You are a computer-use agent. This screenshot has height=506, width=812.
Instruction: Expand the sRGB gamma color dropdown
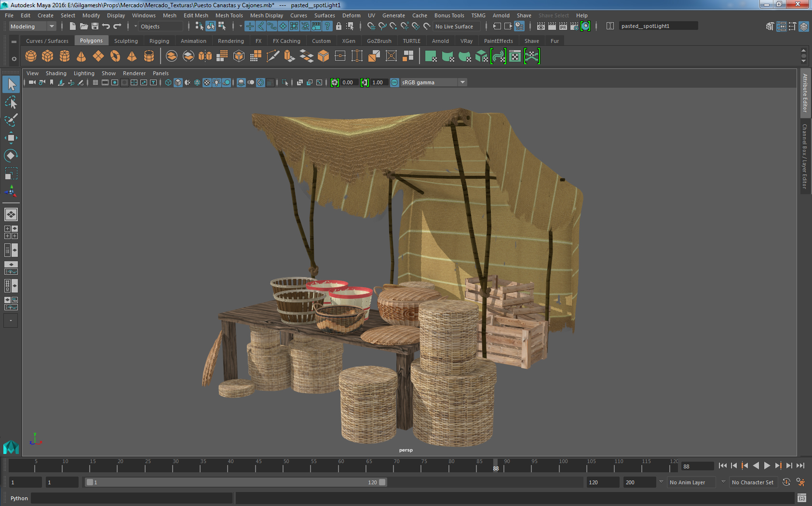462,82
